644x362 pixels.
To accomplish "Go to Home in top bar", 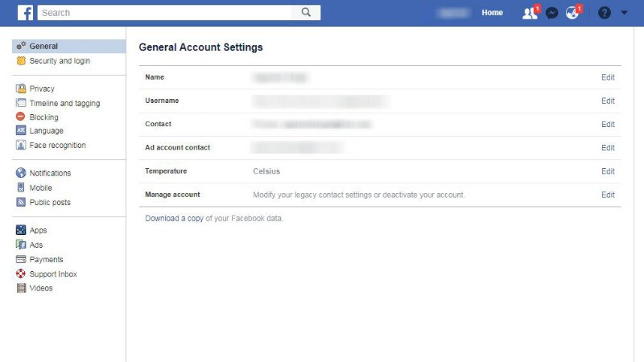I will [x=492, y=13].
